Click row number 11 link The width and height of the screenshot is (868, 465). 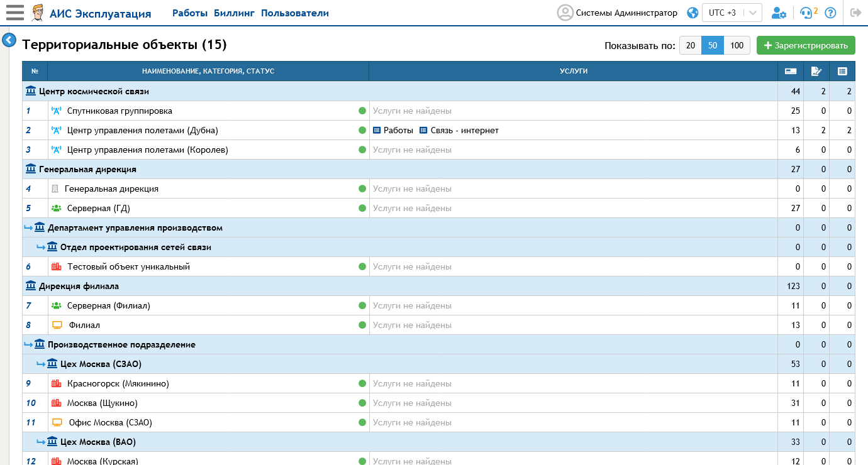pos(31,422)
